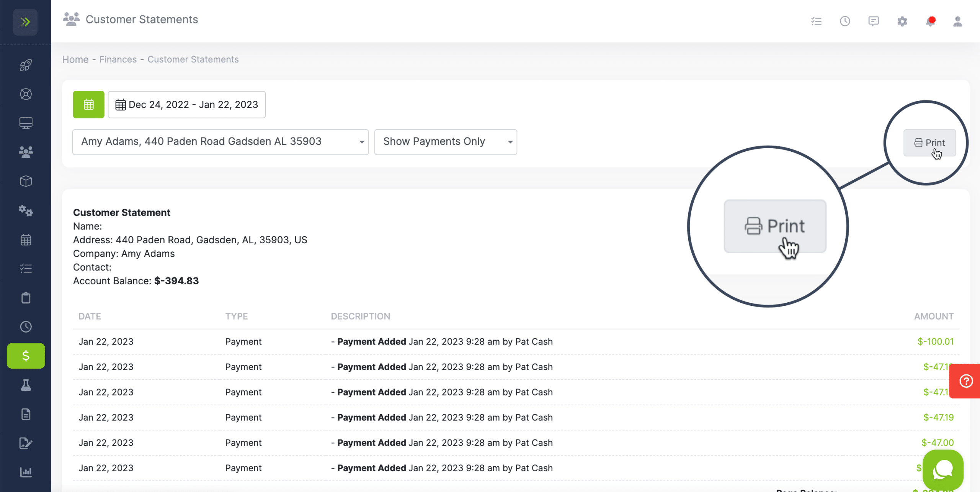This screenshot has height=492, width=980.
Task: Click the Account Balance $-394.83 value
Action: 176,281
